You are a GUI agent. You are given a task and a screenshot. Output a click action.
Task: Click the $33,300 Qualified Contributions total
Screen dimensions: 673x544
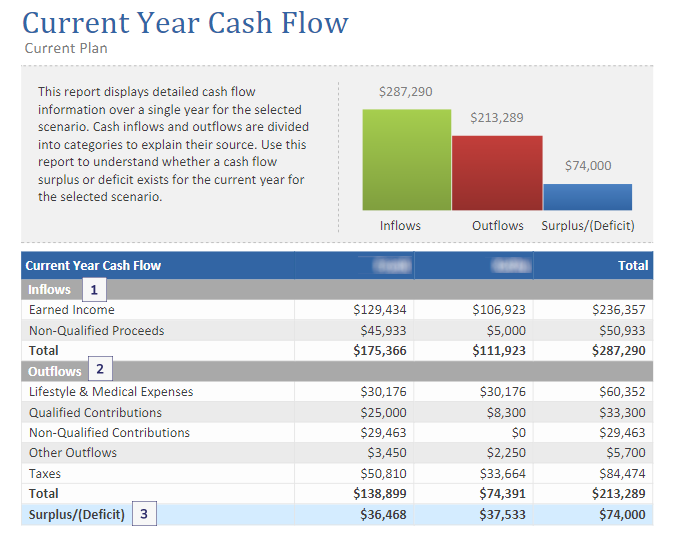pyautogui.click(x=622, y=413)
